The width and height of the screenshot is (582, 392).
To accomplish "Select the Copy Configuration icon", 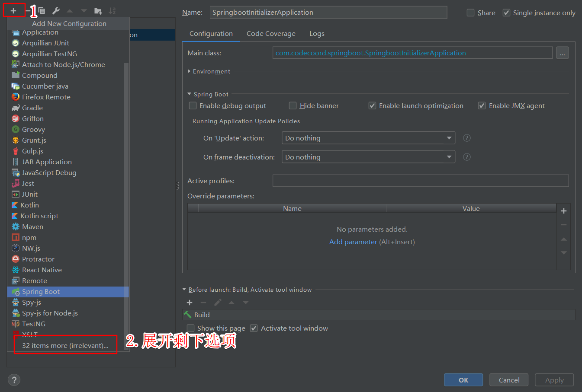I will click(41, 10).
